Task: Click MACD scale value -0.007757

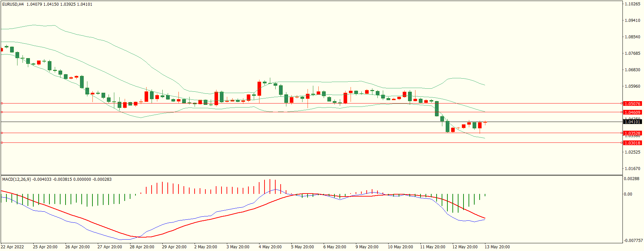Action: click(633, 241)
